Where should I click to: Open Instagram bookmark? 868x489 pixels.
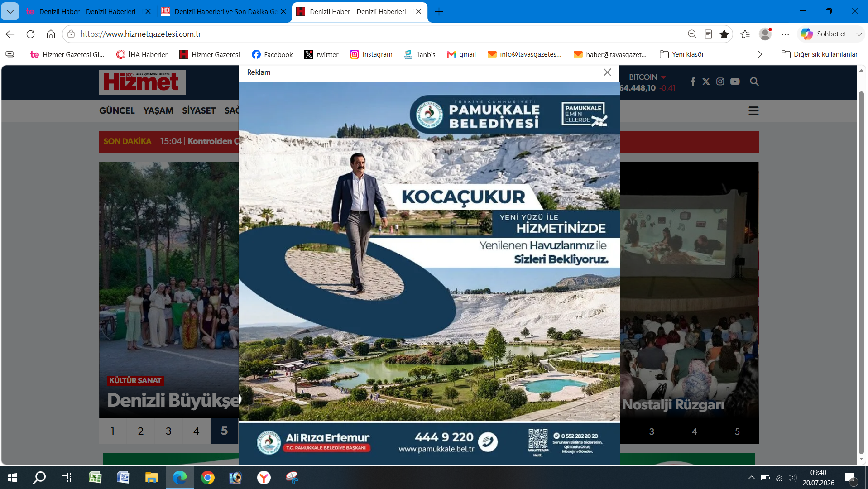[371, 54]
